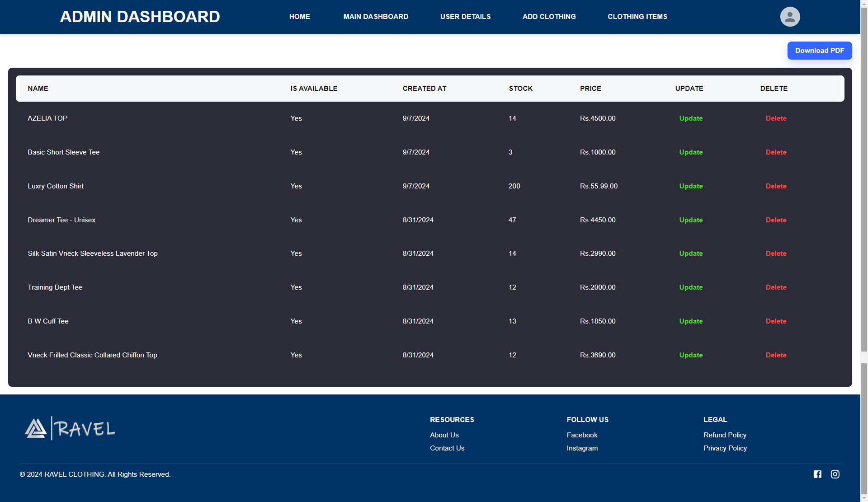Open the Contact Us page

coord(447,448)
